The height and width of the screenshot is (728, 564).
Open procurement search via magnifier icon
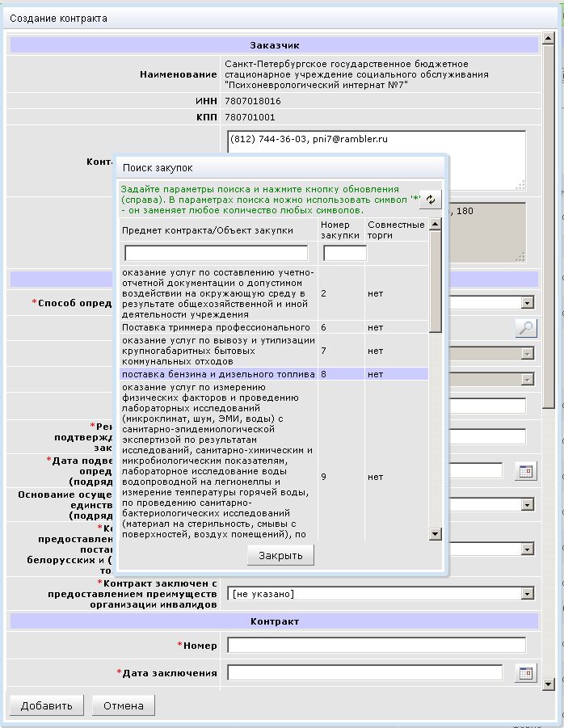pyautogui.click(x=526, y=328)
